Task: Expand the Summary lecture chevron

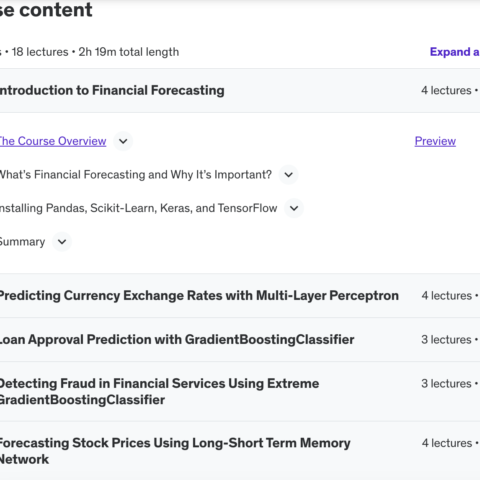Action: pyautogui.click(x=62, y=242)
